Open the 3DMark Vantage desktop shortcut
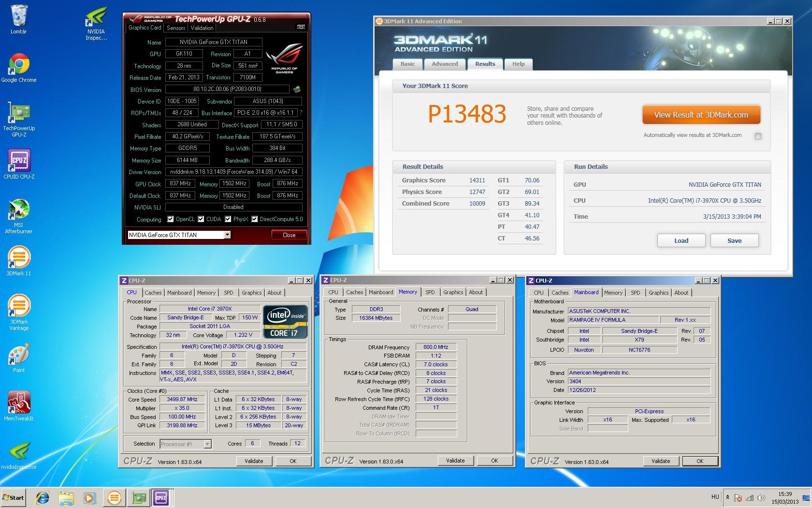Viewport: 812px width, 508px height. [x=19, y=313]
